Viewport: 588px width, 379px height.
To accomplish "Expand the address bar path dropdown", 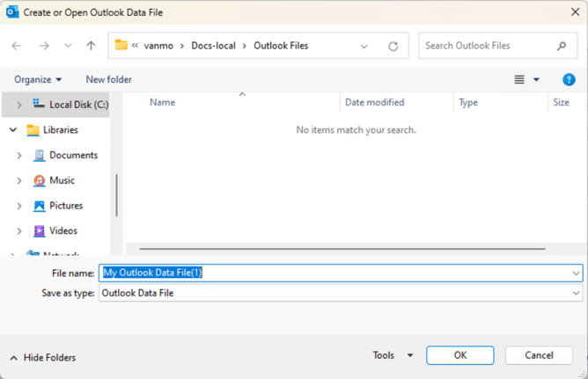I will (364, 46).
